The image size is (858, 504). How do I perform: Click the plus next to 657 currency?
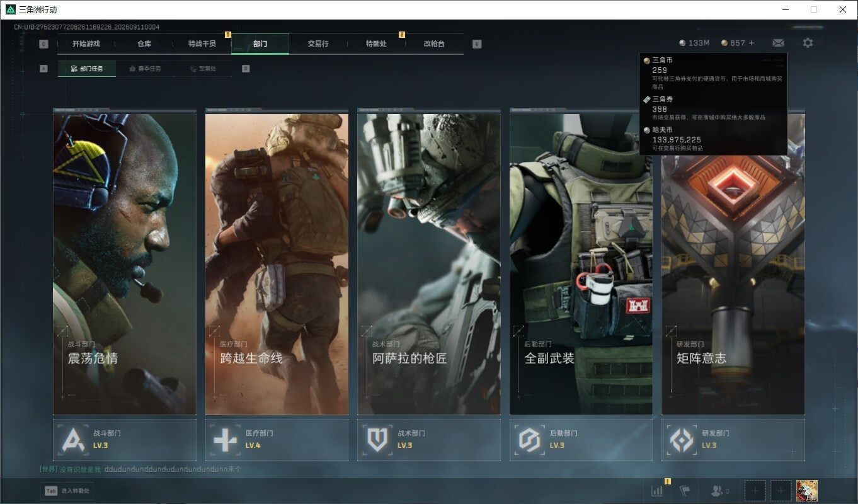pos(752,43)
